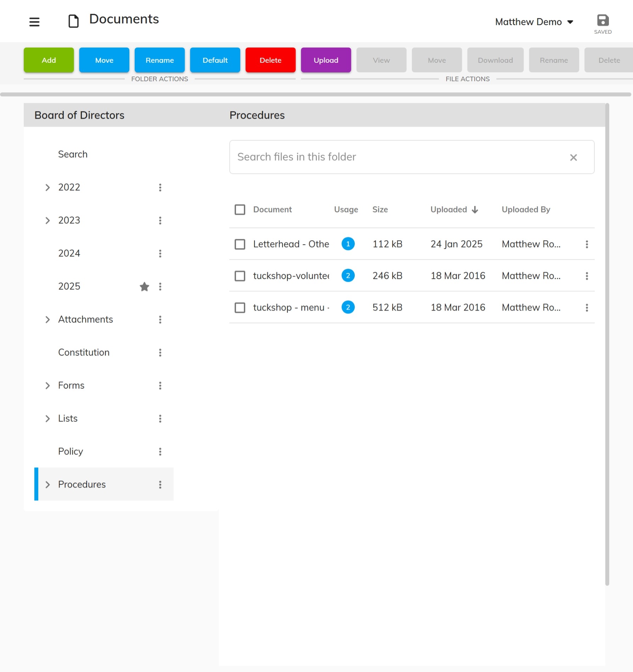Viewport: 633px width, 672px height.
Task: Expand the Attachments folder tree
Action: click(47, 320)
